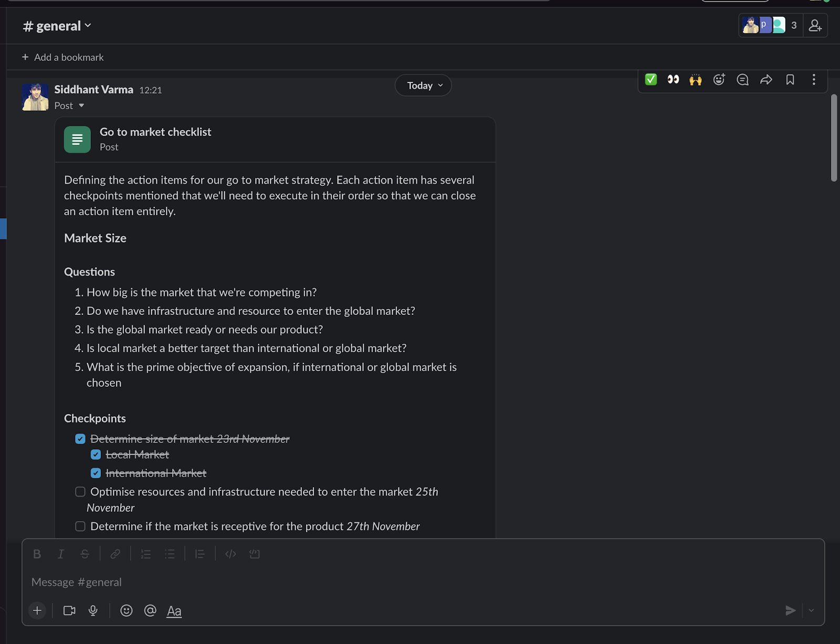The image size is (840, 644).
Task: React with the white check mark emoji
Action: pyautogui.click(x=650, y=80)
